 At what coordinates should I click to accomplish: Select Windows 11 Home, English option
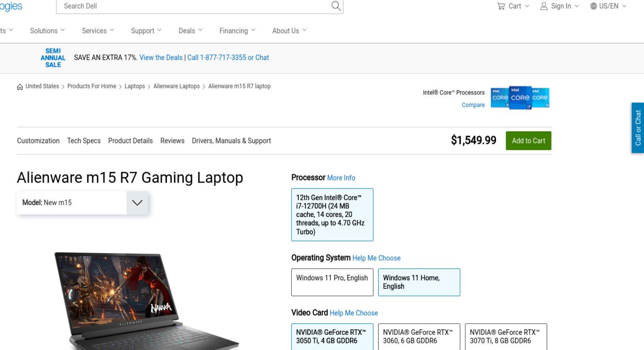(419, 282)
